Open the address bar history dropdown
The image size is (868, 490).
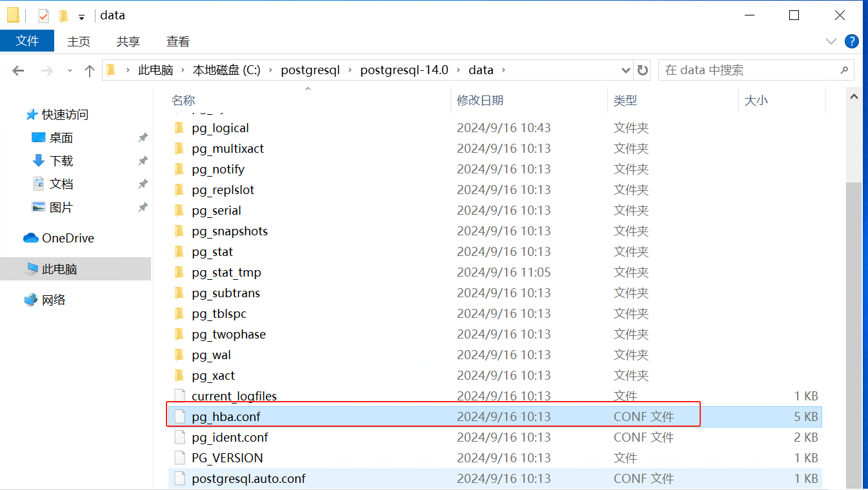pos(625,70)
